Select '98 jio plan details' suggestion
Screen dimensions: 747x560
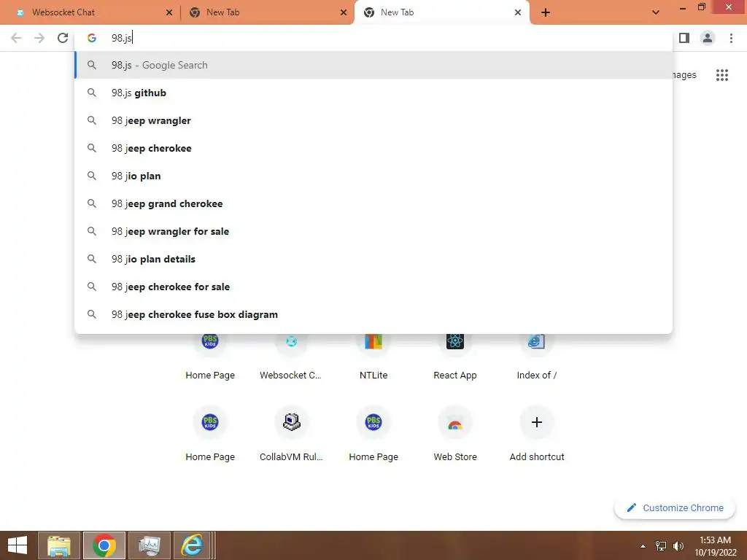coord(373,259)
